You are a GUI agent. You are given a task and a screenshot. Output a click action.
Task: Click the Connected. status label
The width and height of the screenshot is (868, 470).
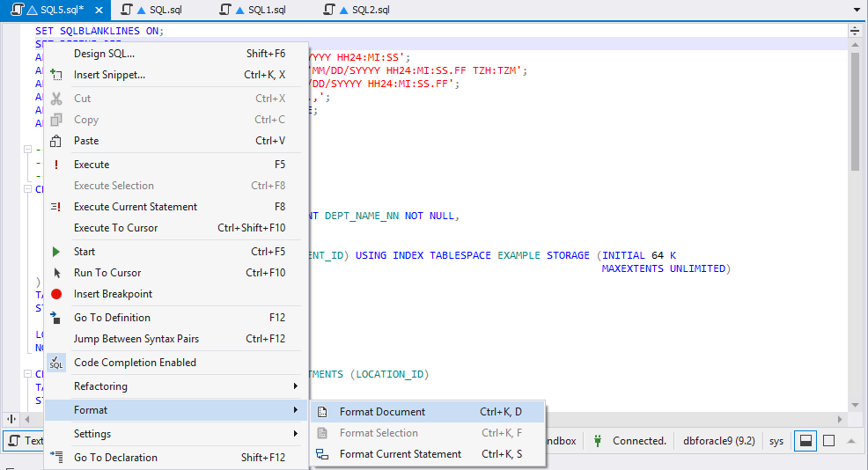(x=639, y=441)
